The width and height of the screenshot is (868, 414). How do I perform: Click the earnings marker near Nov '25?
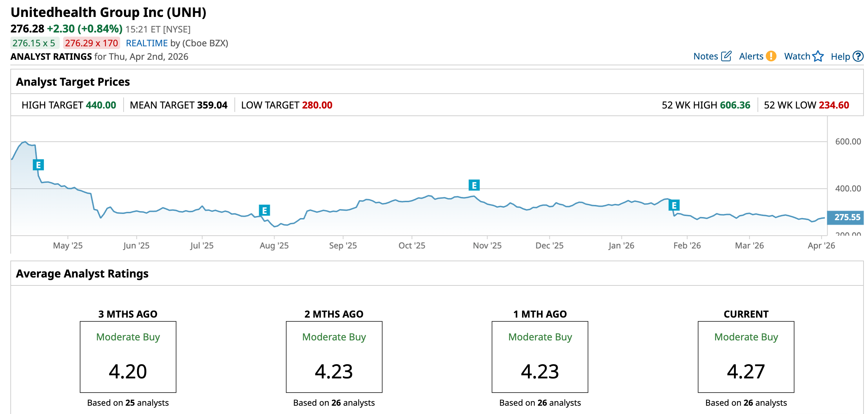(x=474, y=185)
